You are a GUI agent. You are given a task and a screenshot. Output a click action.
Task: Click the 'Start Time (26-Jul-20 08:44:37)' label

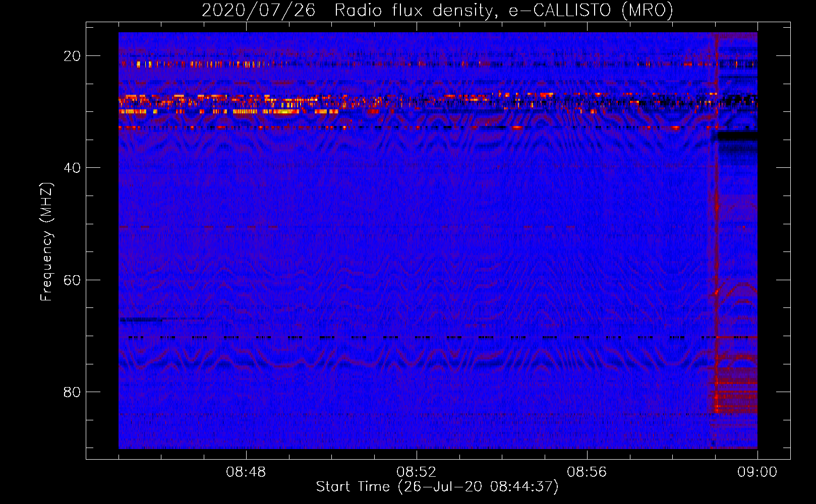coord(437,487)
